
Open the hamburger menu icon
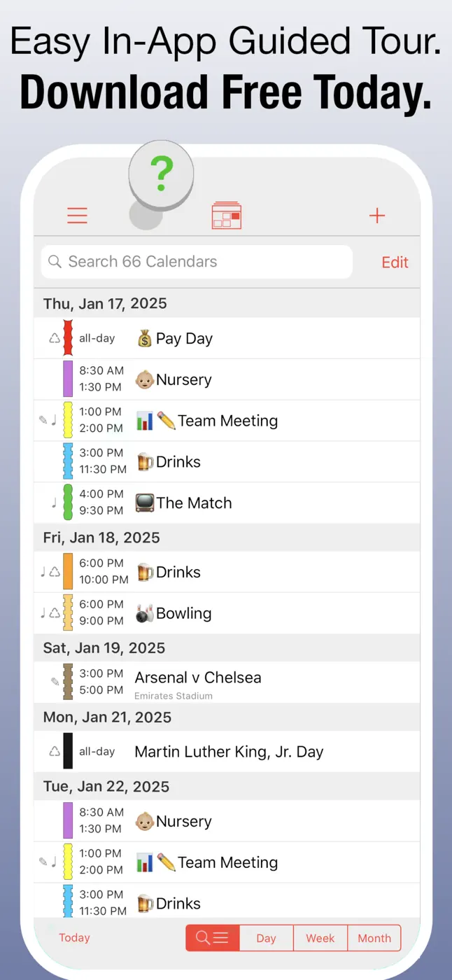pyautogui.click(x=77, y=216)
